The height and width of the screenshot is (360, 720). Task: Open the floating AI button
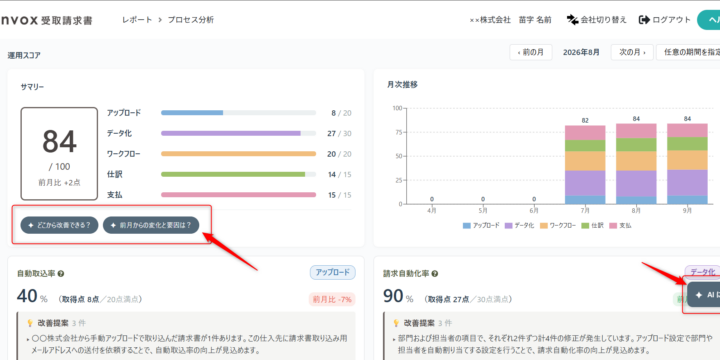coord(703,295)
